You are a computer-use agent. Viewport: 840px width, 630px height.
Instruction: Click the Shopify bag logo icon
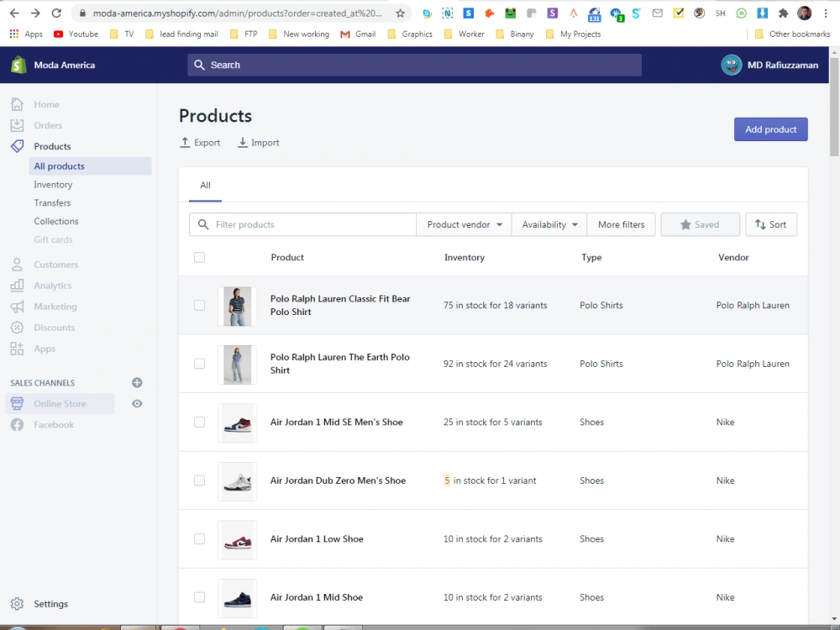[18, 65]
